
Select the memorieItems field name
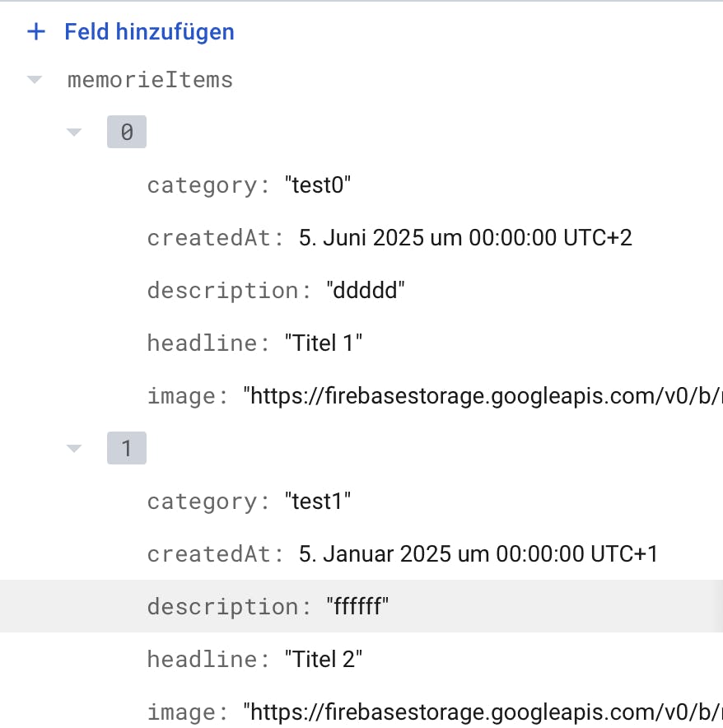(150, 80)
